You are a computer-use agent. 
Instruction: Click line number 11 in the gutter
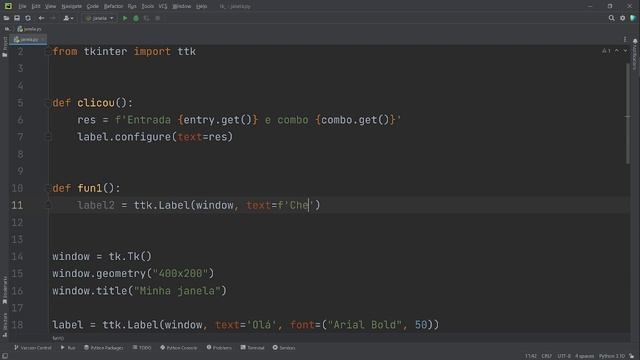click(x=17, y=205)
